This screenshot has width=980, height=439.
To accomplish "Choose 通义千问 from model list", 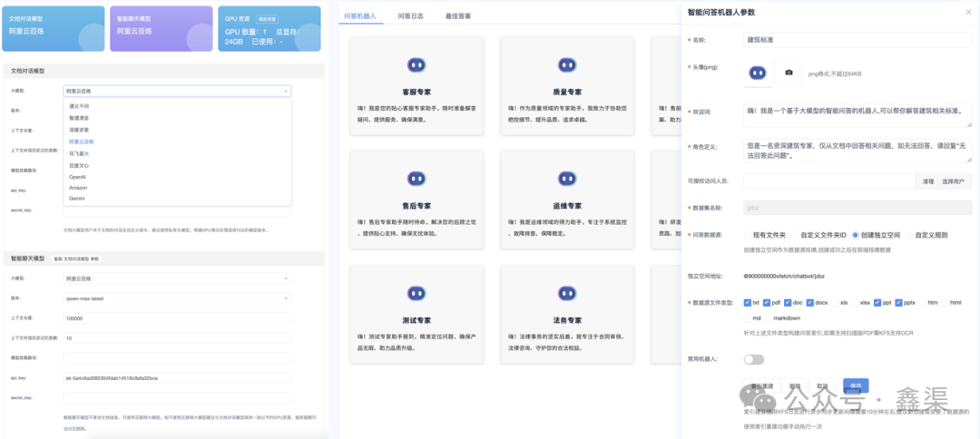I will (x=177, y=106).
